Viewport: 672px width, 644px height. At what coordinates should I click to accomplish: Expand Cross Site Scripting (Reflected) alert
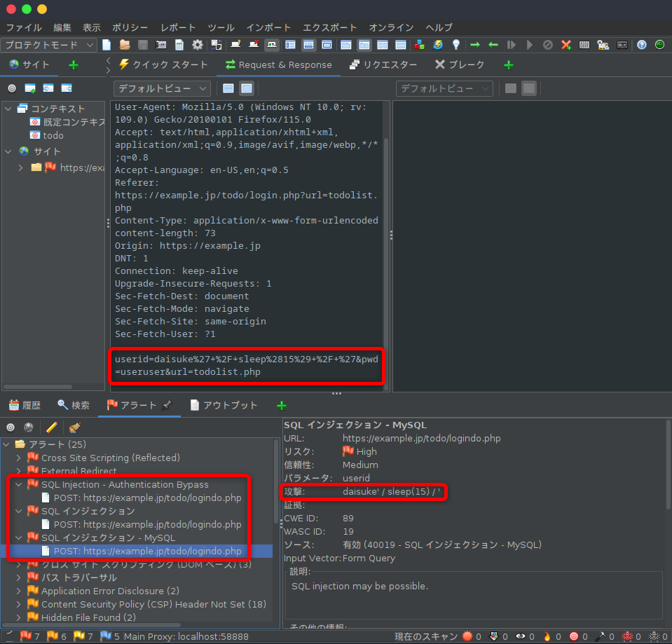click(x=18, y=458)
